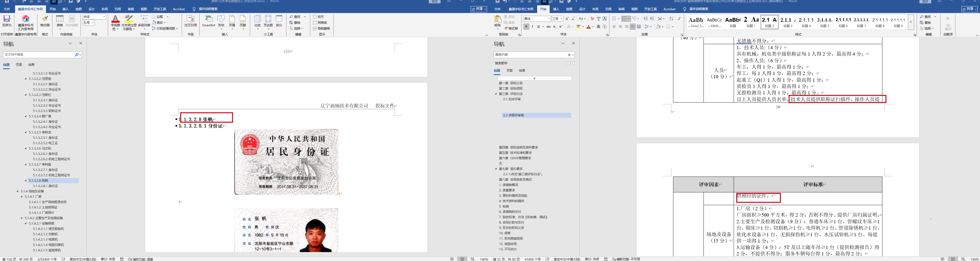Toggle strikethrough in right window ribbon
The image size is (980, 261).
(x=549, y=27)
